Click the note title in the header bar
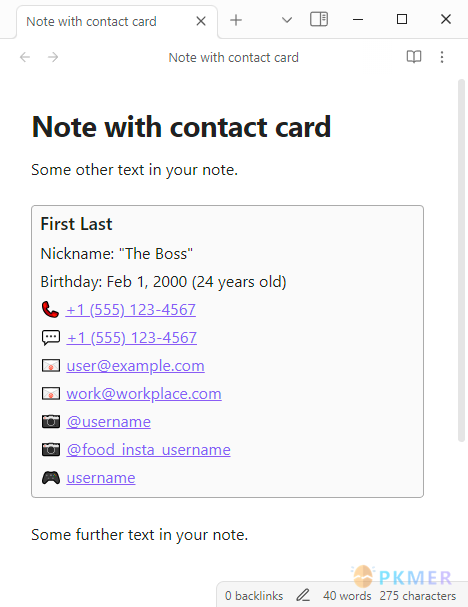 [233, 57]
